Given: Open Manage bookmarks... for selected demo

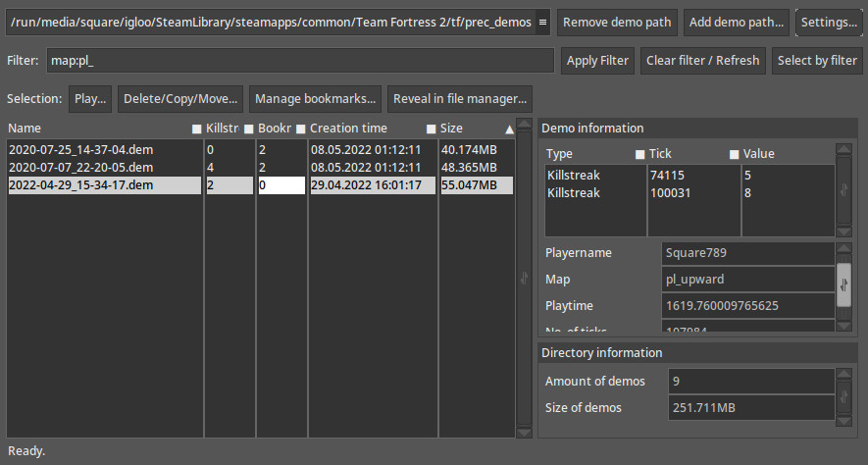Looking at the screenshot, I should pyautogui.click(x=315, y=98).
